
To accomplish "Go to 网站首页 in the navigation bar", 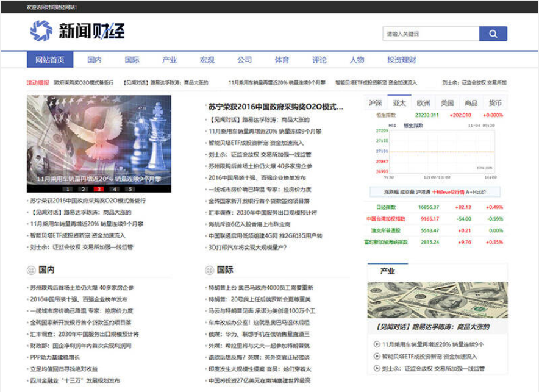I will click(50, 60).
